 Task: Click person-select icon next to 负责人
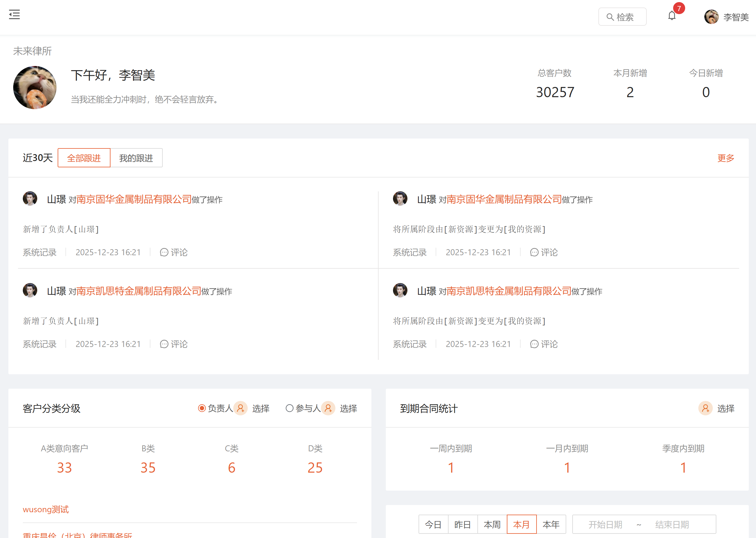tap(240, 408)
